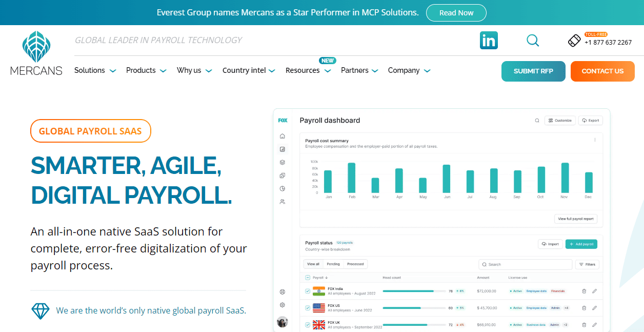Click the February bar in payroll chart
The width and height of the screenshot is (644, 332).
click(352, 178)
